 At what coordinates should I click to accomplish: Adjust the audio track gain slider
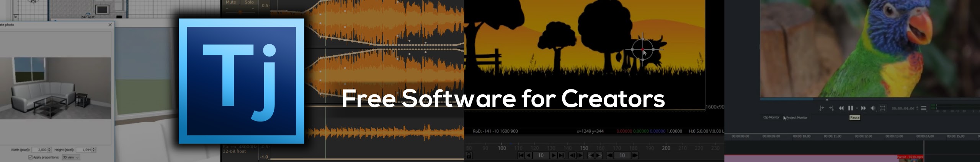click(240, 11)
